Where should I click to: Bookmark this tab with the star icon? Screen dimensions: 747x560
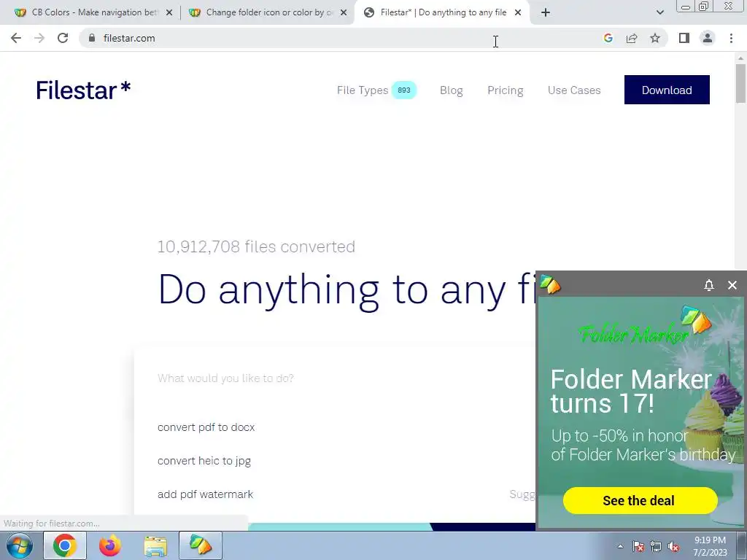click(655, 38)
